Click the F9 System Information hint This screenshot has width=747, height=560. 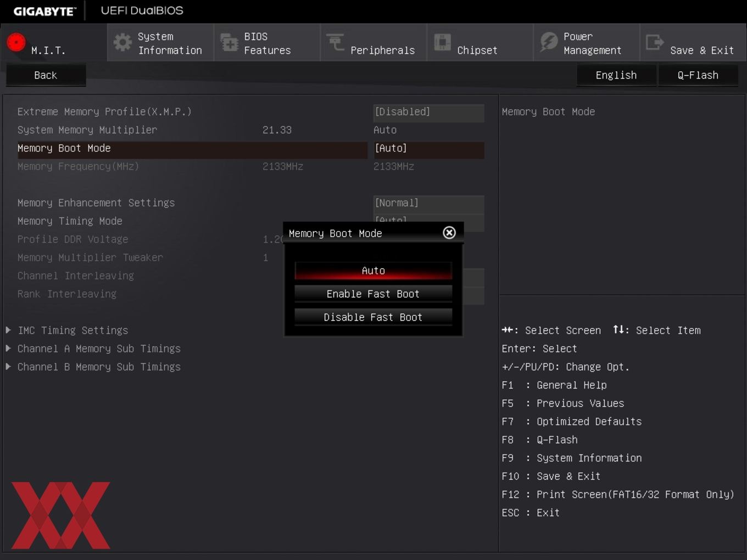(572, 458)
